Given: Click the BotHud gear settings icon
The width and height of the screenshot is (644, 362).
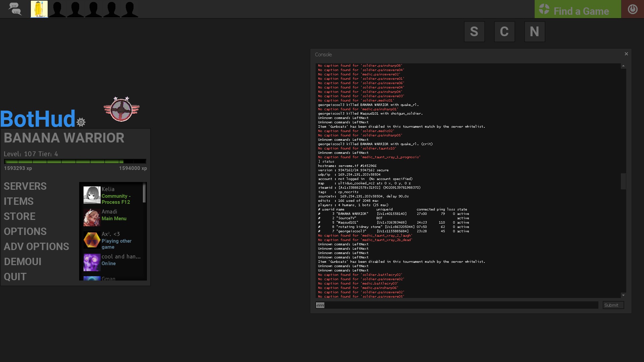Looking at the screenshot, I should tap(81, 122).
